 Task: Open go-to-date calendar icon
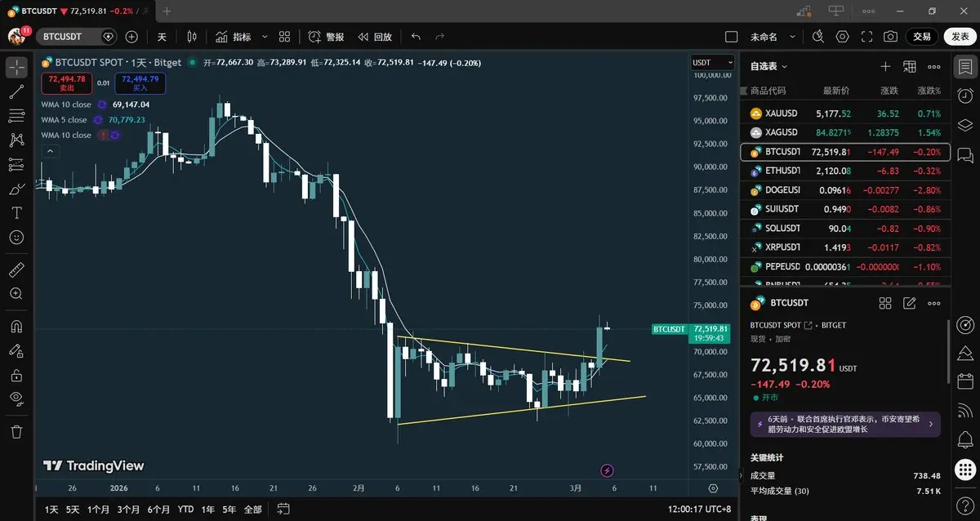click(x=283, y=509)
